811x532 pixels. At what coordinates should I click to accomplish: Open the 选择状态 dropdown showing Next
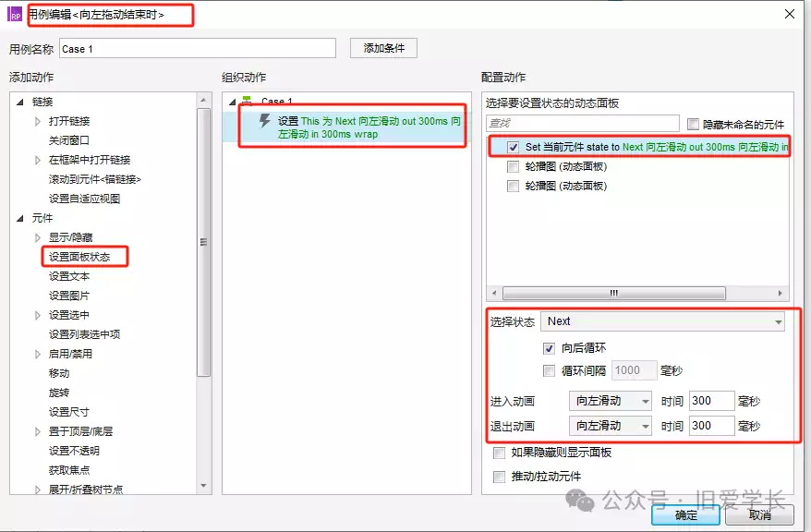pyautogui.click(x=662, y=321)
